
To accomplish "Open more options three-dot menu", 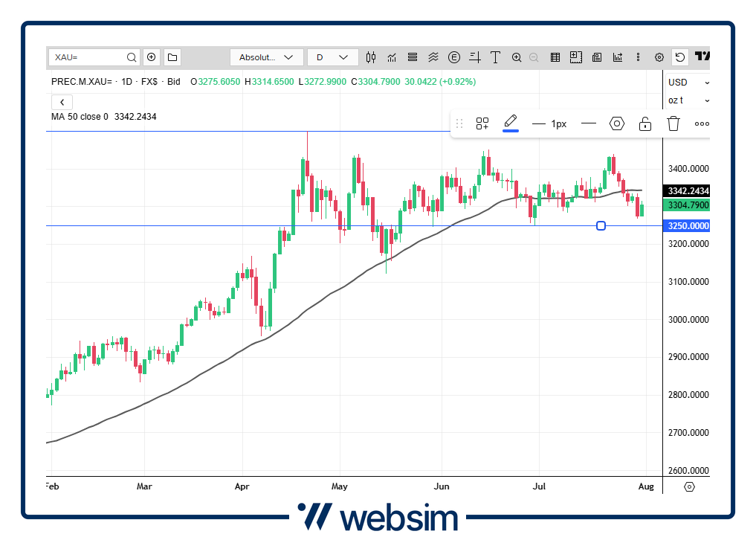I will [x=701, y=123].
